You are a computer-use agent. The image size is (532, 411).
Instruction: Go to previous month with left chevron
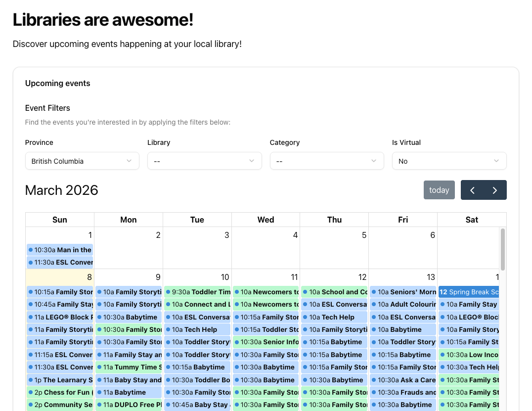[x=472, y=190]
